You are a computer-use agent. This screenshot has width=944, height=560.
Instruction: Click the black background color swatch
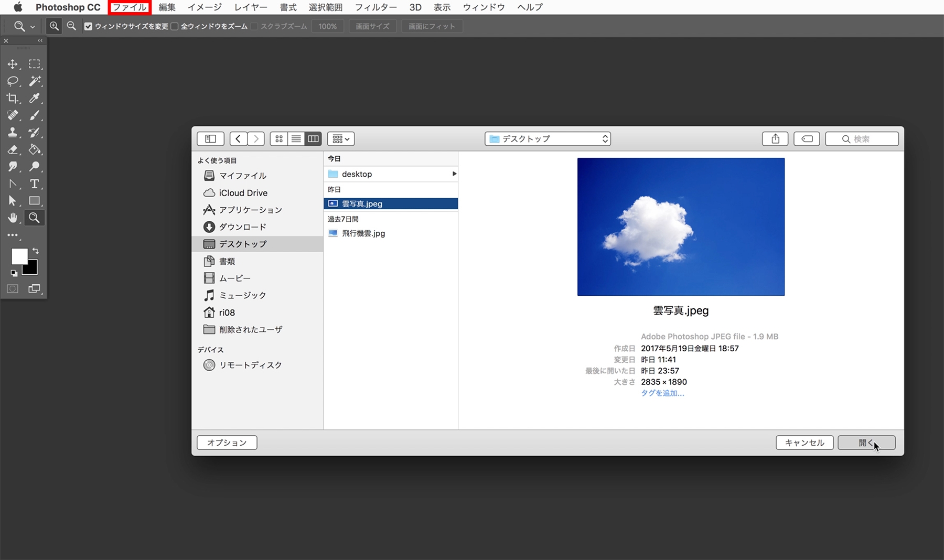point(33,270)
